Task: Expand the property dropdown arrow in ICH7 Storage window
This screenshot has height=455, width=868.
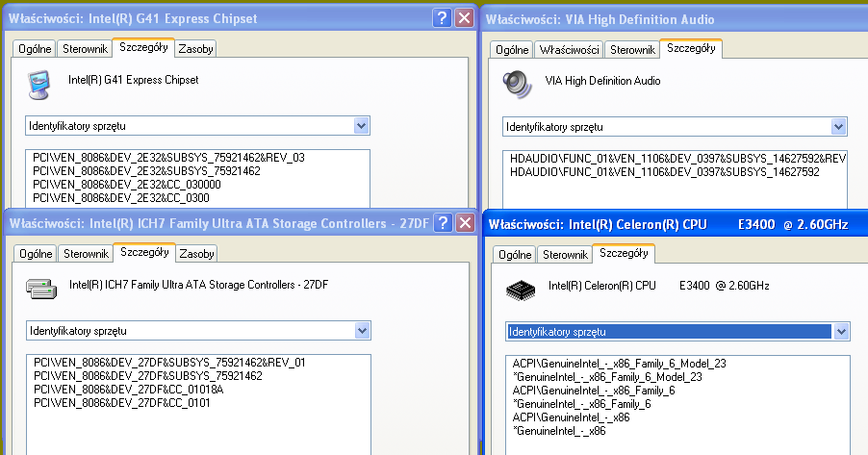Action: (362, 331)
